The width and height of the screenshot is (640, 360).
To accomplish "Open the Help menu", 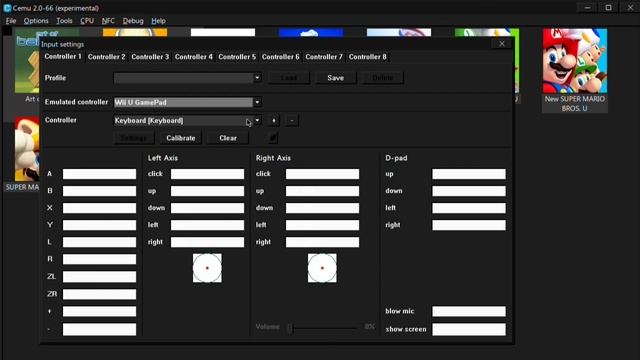I will 158,21.
